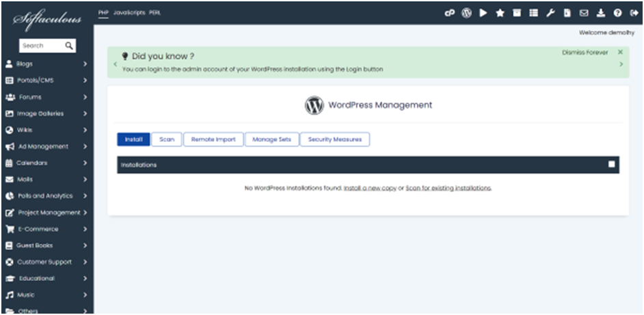Switch to the PERL tab

(x=155, y=12)
